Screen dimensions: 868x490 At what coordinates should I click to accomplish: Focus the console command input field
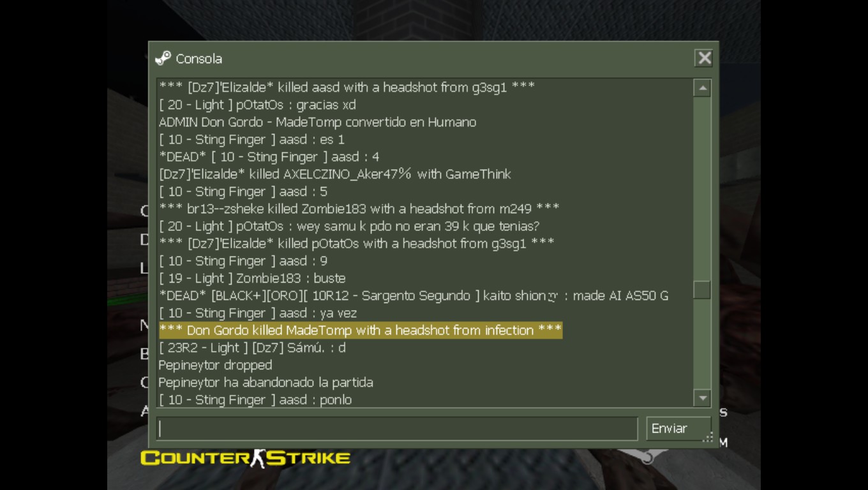pos(397,429)
